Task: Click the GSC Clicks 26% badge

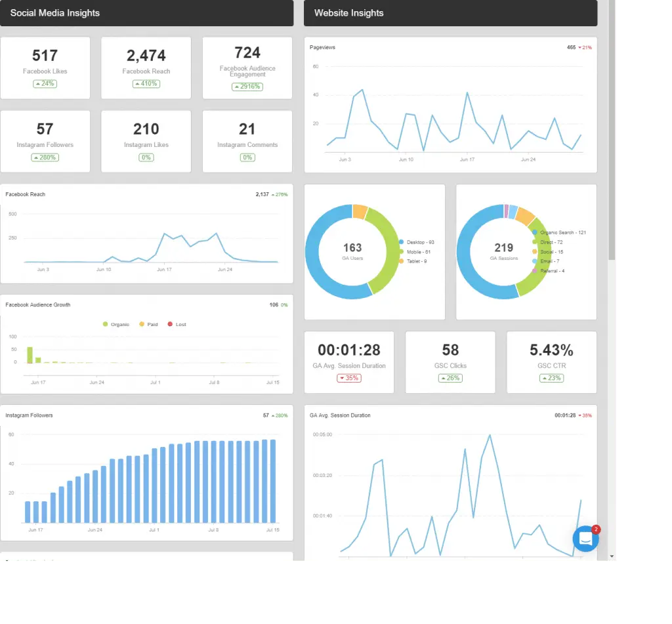Action: pos(450,378)
